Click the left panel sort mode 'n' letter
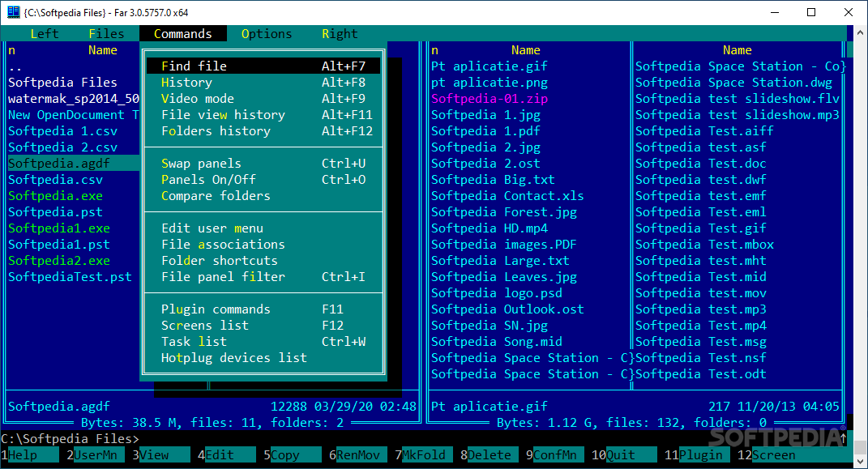Image resolution: width=868 pixels, height=469 pixels. click(x=11, y=50)
